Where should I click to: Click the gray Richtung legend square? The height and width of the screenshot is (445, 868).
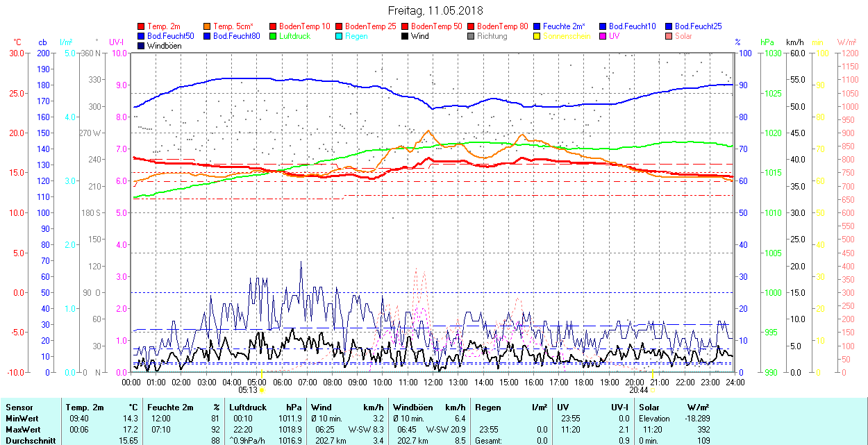coord(471,36)
